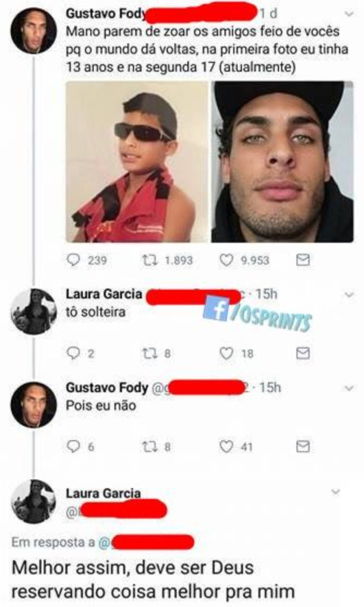Open options chevron on the main tweet

click(349, 14)
